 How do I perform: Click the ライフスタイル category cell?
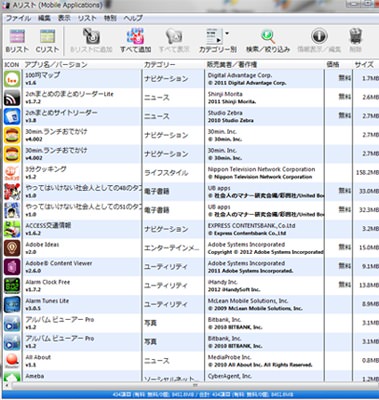coord(166,173)
